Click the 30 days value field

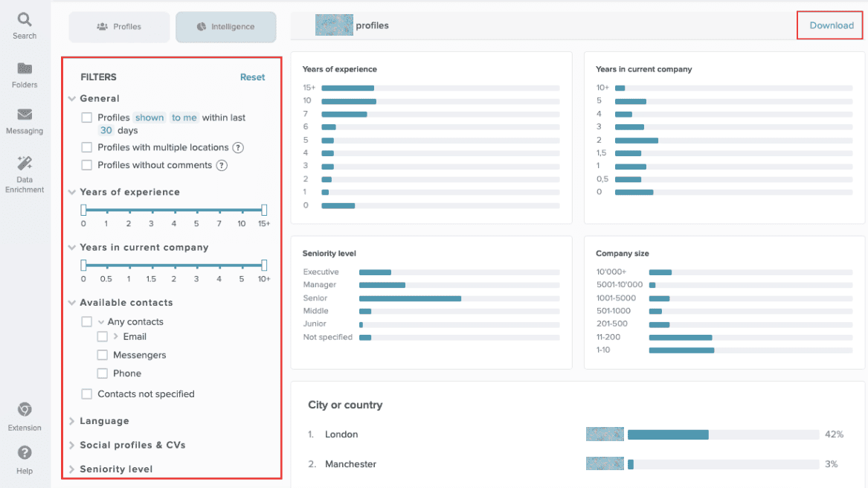pyautogui.click(x=106, y=130)
